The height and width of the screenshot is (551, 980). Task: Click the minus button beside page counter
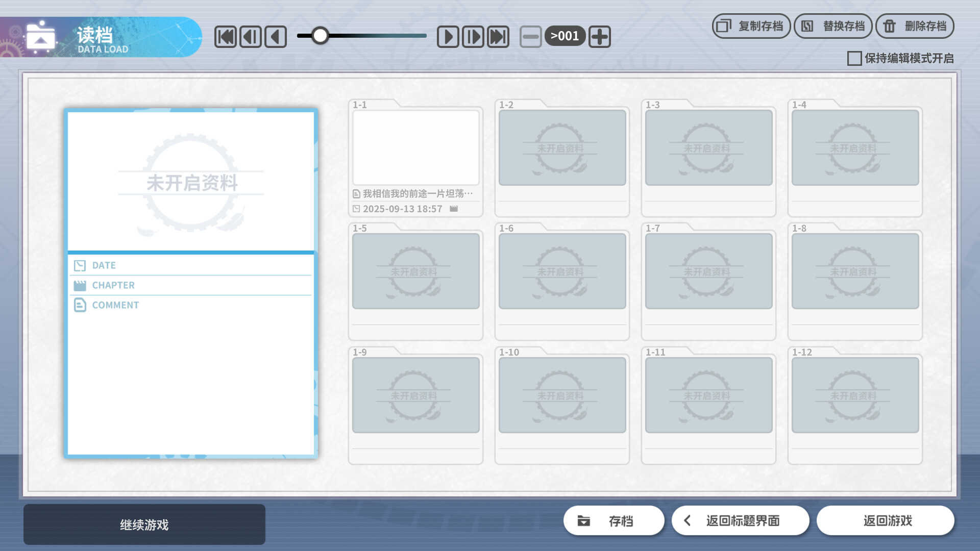click(x=531, y=36)
